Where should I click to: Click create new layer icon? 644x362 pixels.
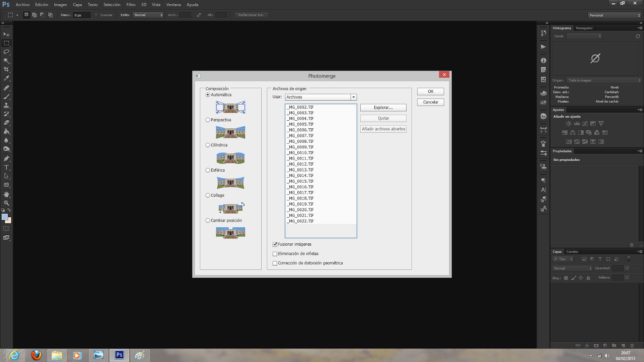623,346
